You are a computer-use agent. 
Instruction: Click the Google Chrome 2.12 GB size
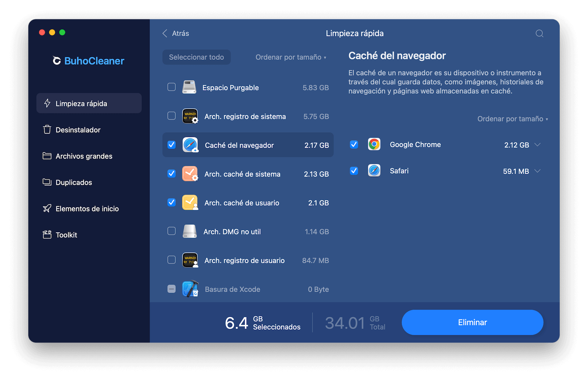pyautogui.click(x=516, y=145)
